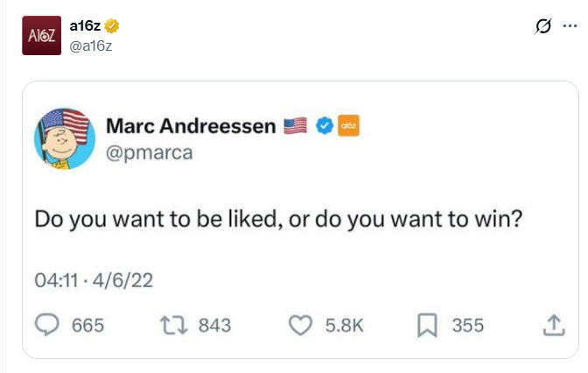
Task: Click the share upload arrow icon
Action: coord(553,325)
